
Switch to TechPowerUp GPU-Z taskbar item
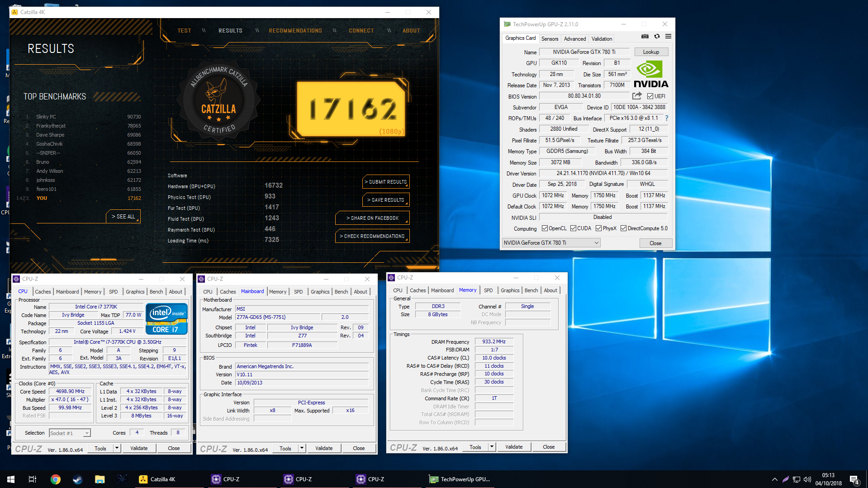point(460,479)
